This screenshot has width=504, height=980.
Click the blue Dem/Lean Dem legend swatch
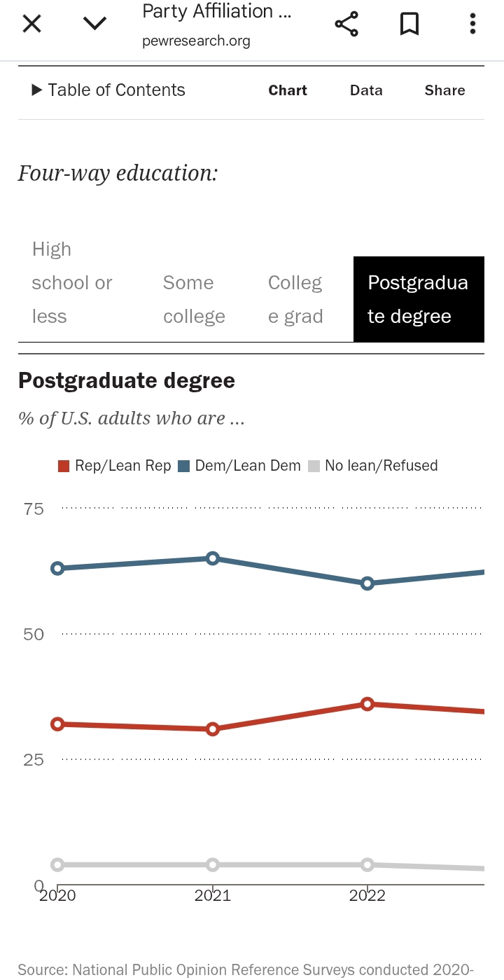coord(184,466)
